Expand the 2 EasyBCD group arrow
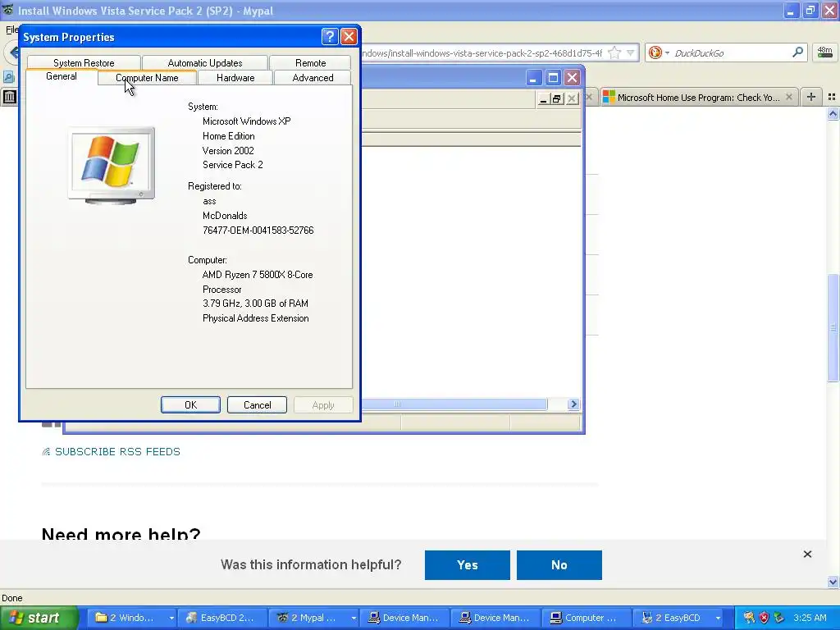 (718, 619)
